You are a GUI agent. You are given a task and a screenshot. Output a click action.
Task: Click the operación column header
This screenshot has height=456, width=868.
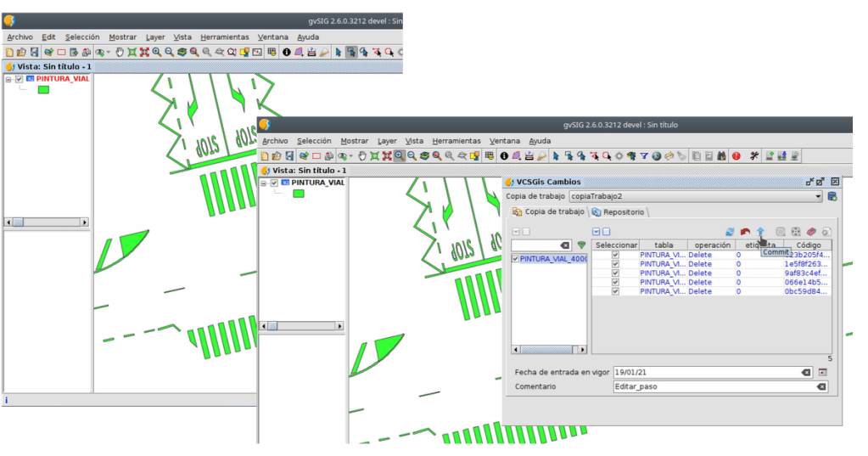[x=711, y=245]
